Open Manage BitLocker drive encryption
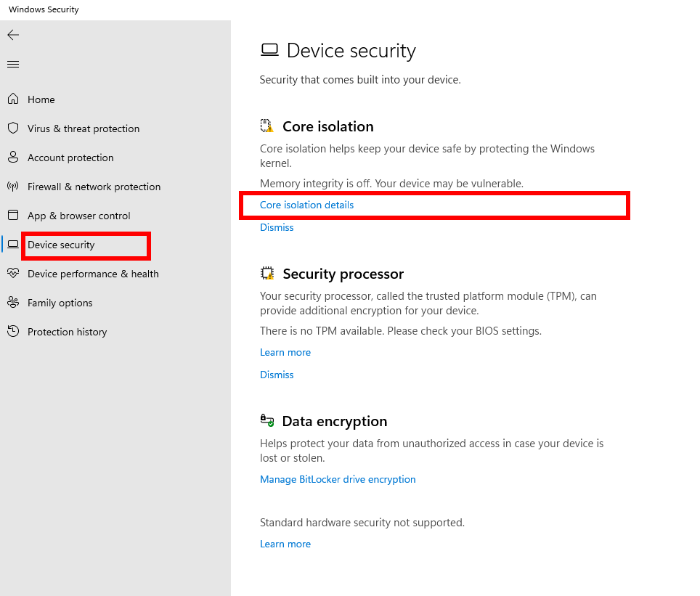The height and width of the screenshot is (596, 700). (x=338, y=480)
